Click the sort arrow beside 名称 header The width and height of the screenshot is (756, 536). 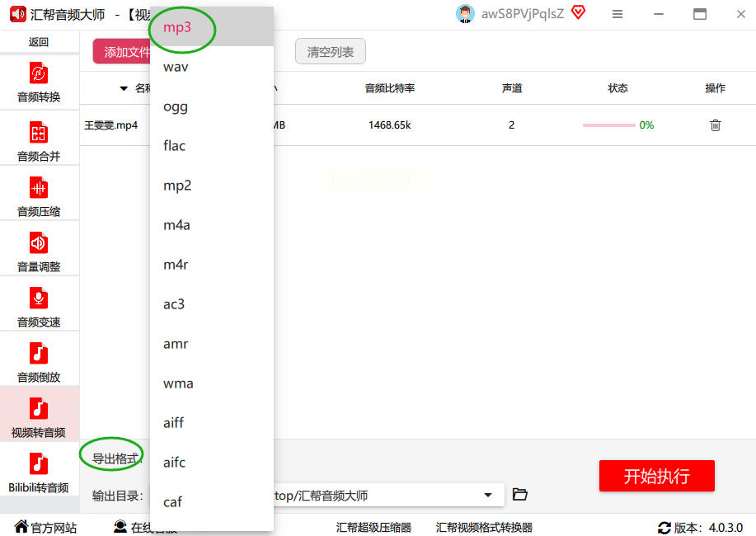pos(124,88)
